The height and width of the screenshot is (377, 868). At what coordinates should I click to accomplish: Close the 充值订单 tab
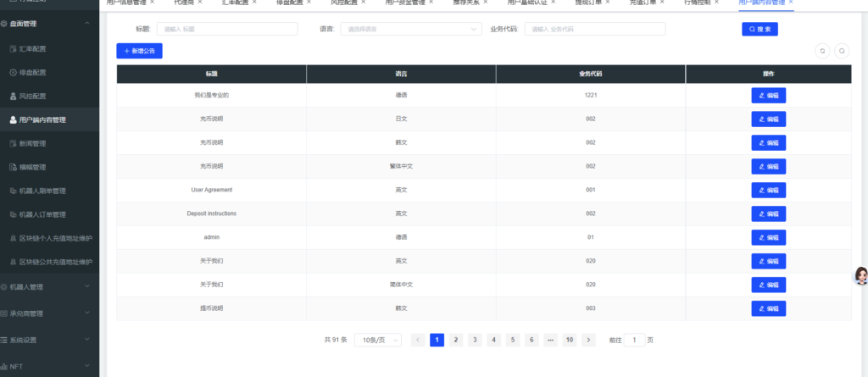(662, 3)
